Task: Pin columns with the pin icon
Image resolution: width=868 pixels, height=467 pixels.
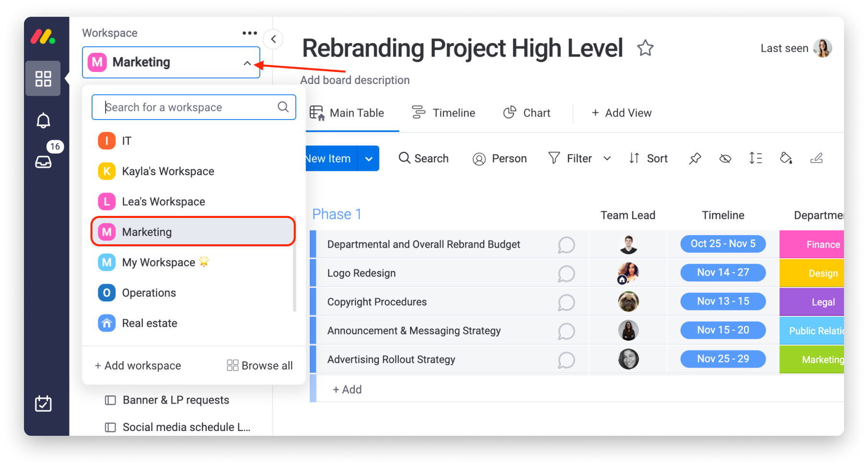Action: (695, 158)
